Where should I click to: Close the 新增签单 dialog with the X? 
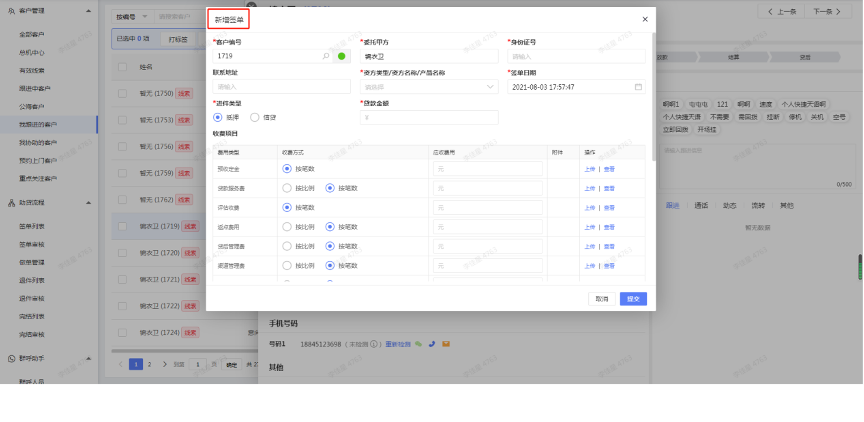click(645, 19)
